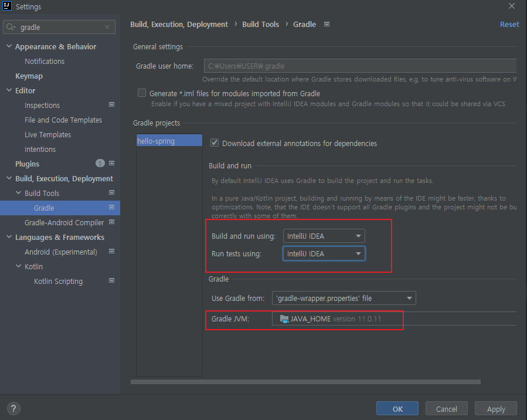Open the Keymap settings page
The width and height of the screenshot is (527, 420).
point(29,76)
